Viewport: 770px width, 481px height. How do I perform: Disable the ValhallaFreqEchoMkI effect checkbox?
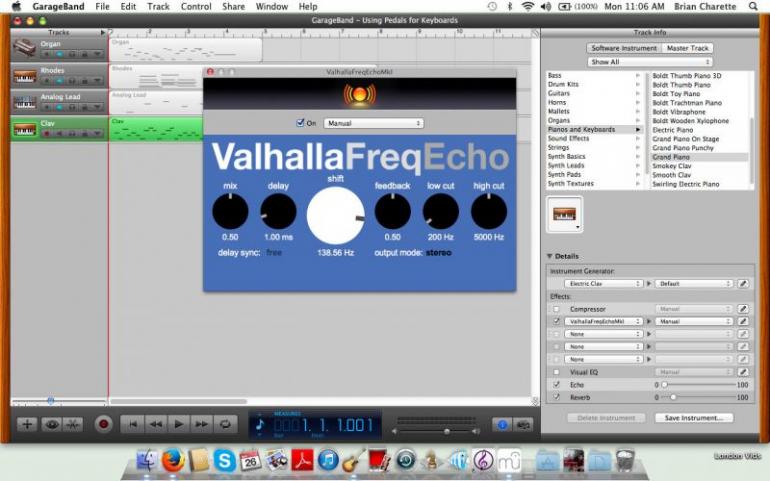point(556,321)
